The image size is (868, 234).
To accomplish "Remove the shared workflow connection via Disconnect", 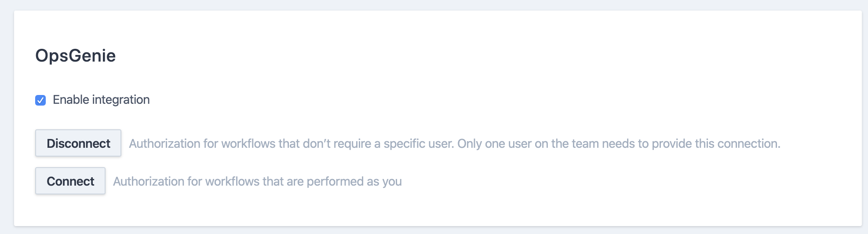I will coord(78,143).
